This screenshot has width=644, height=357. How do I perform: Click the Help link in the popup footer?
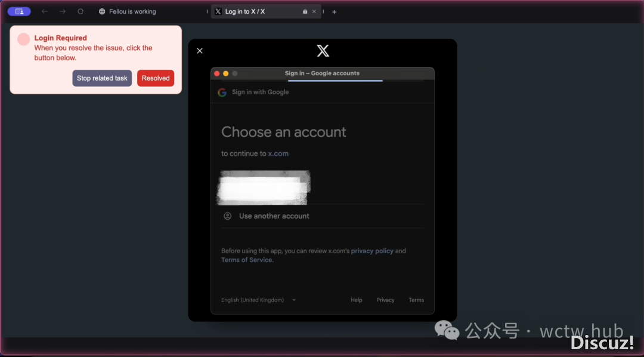pyautogui.click(x=357, y=300)
